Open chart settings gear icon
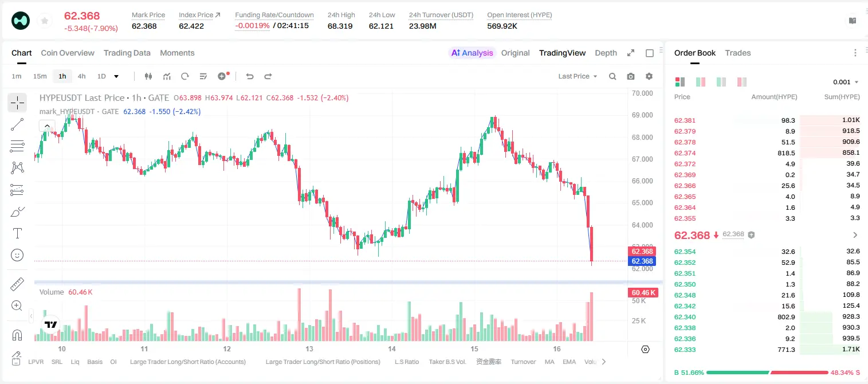Screen dimensions: 868x384 pos(649,76)
